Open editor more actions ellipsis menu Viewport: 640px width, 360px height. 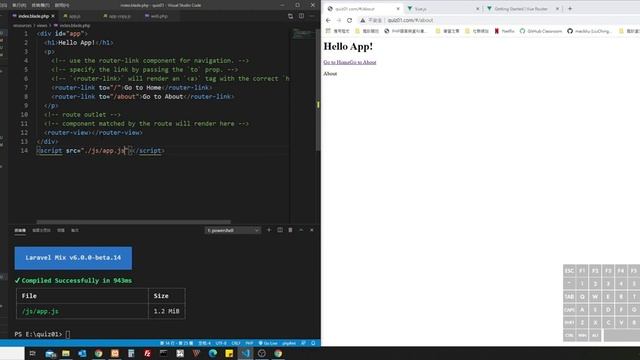(x=312, y=16)
